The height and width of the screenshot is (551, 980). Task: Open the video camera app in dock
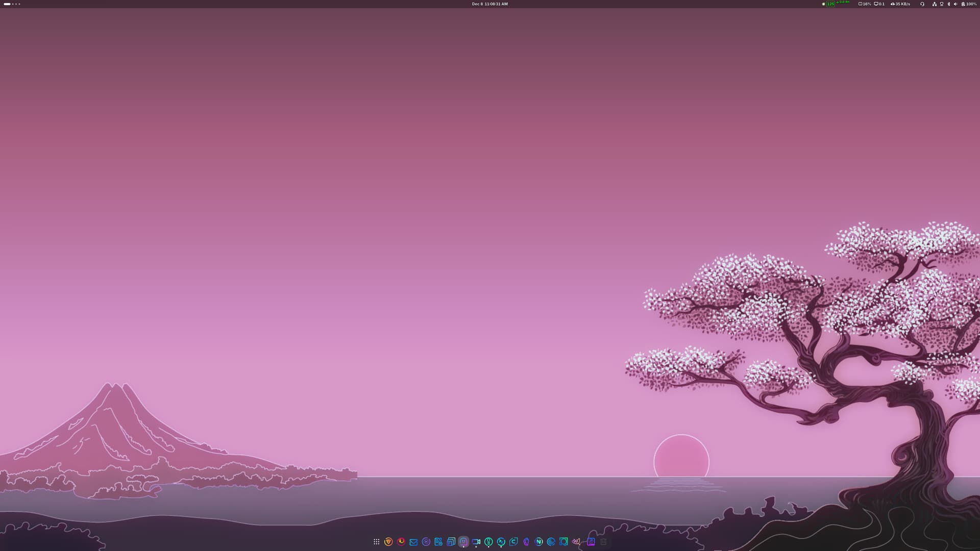point(476,542)
